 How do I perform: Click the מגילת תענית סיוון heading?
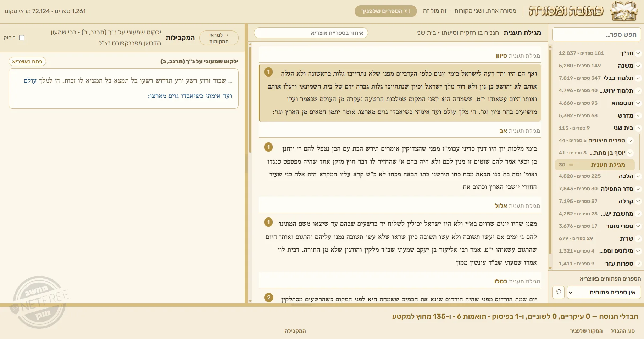tap(518, 56)
